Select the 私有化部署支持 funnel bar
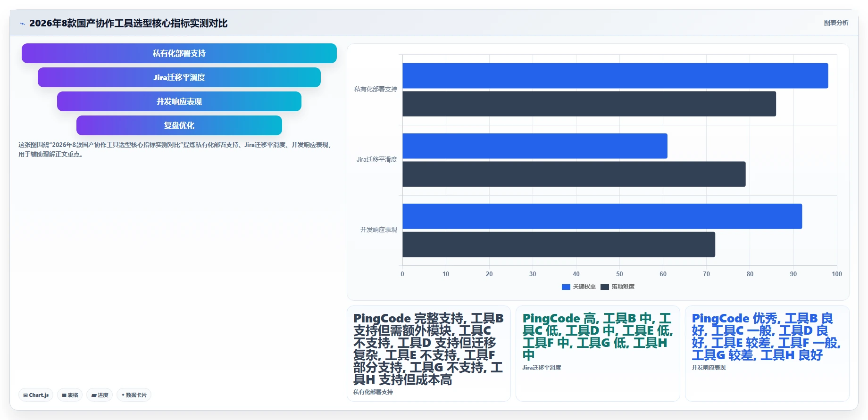Viewport: 868px width, 420px height. tap(179, 53)
